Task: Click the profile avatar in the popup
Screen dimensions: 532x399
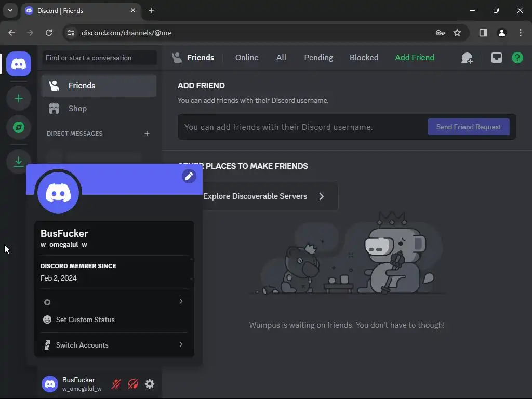Action: [58, 193]
